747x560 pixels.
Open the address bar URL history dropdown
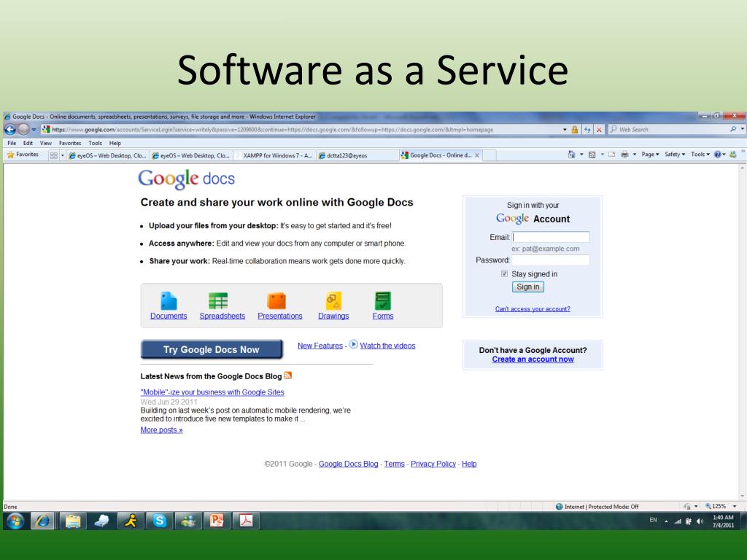click(565, 130)
